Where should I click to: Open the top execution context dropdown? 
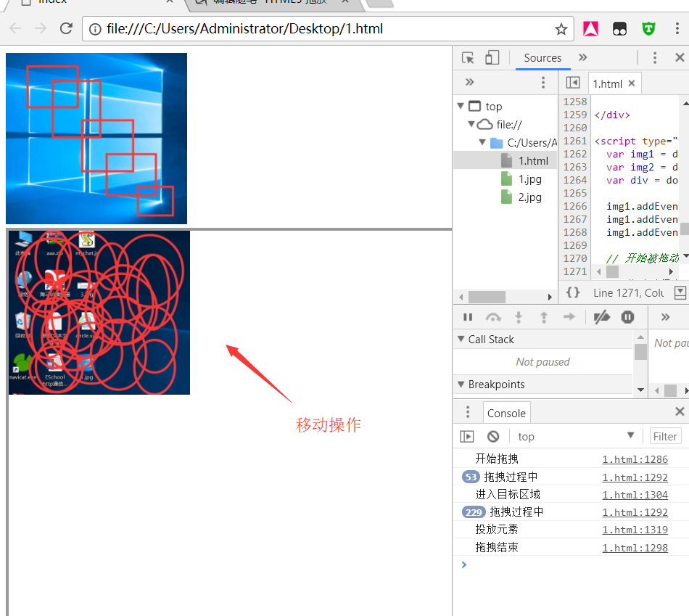coord(576,436)
